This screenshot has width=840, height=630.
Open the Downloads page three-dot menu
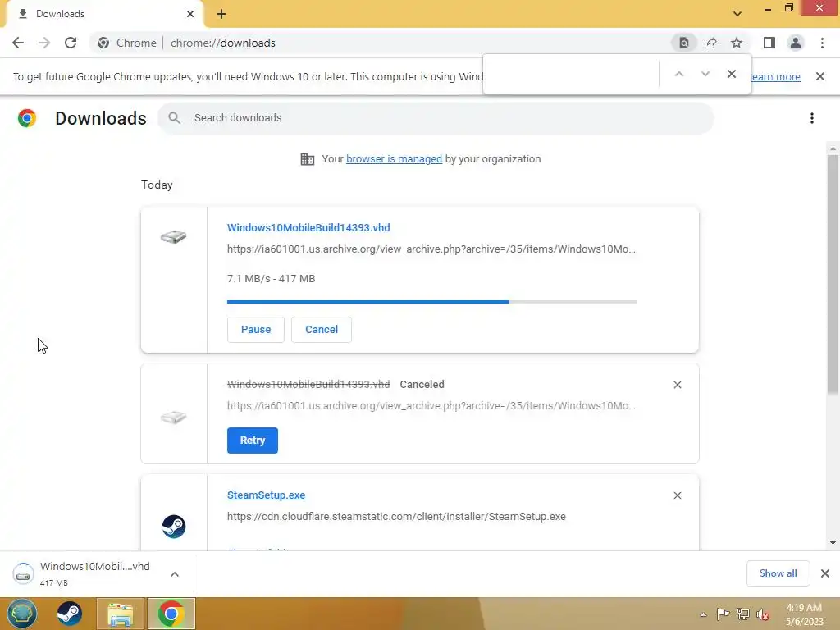click(811, 118)
